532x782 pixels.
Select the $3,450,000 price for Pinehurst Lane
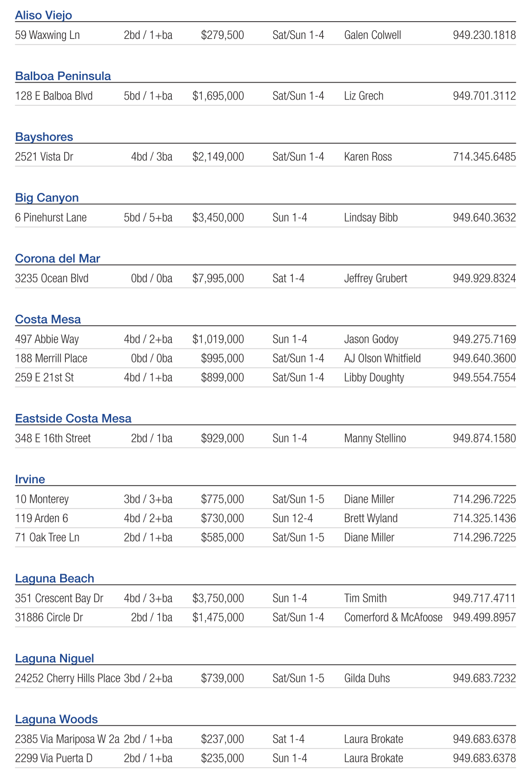[x=218, y=218]
